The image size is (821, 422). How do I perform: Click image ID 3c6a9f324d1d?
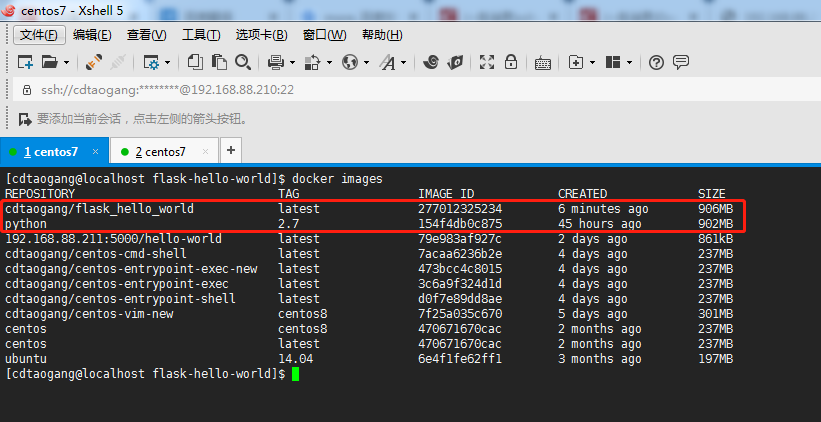coord(460,284)
